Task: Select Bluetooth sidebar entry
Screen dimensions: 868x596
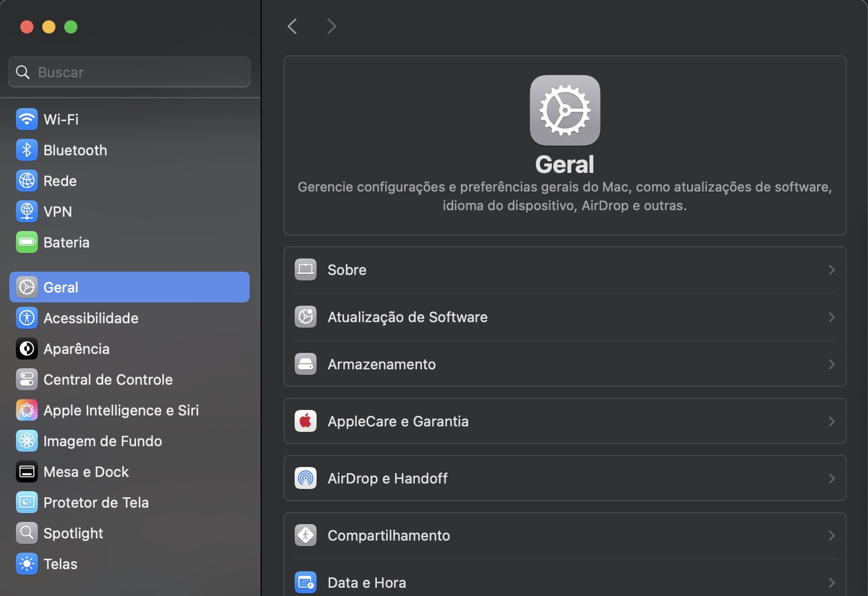Action: click(129, 150)
